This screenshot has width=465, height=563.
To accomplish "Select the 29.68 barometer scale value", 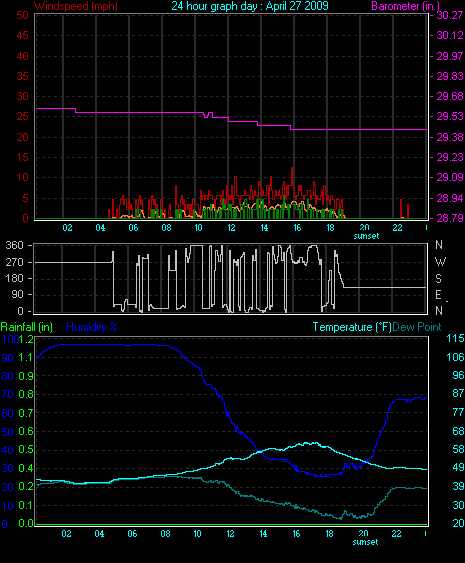I will [x=450, y=96].
